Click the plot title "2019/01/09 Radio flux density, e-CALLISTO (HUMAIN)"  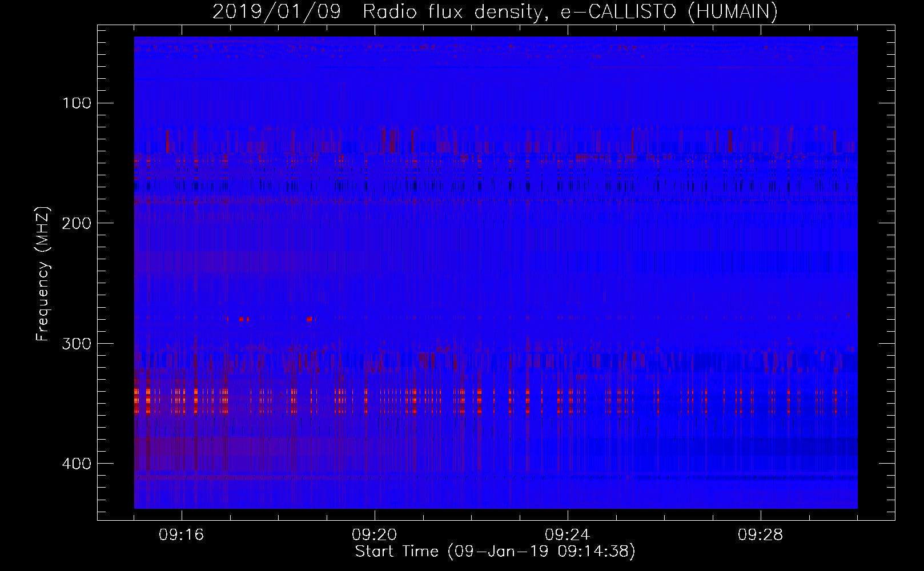[495, 11]
